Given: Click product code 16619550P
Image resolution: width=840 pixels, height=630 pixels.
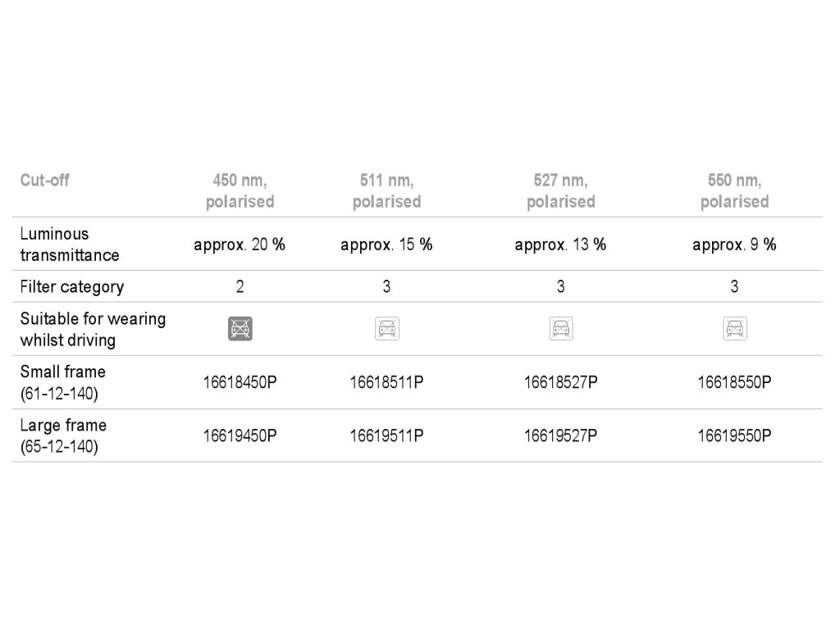Looking at the screenshot, I should [734, 436].
